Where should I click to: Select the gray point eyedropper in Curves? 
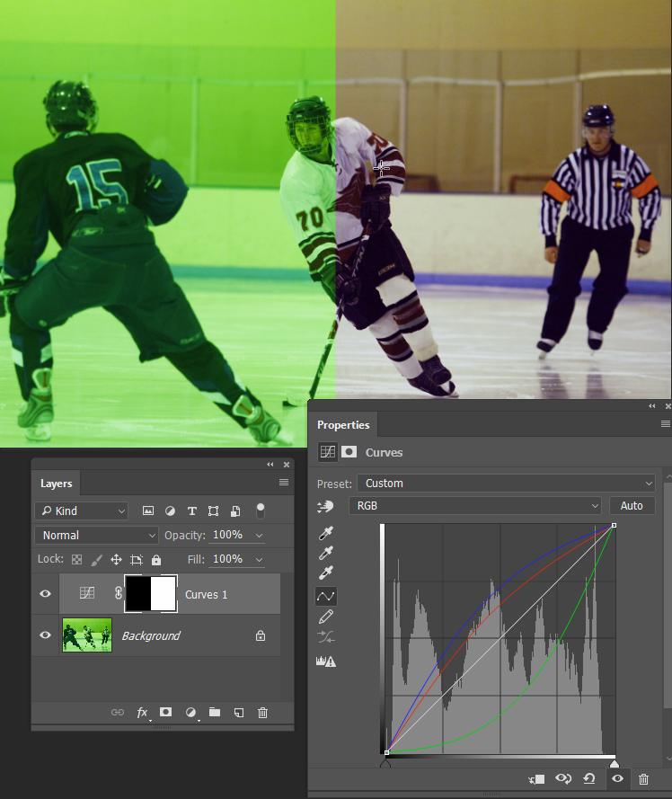pos(326,553)
